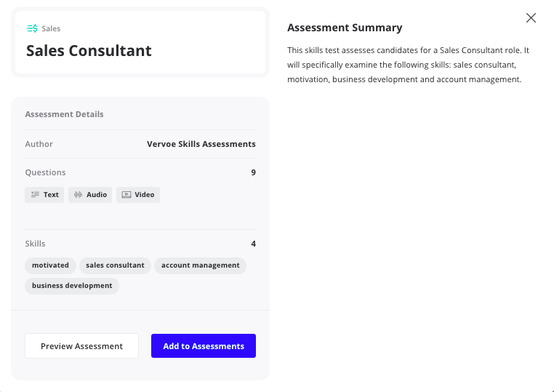Click the Assessment Details heading
Viewport: 554px width, 392px height.
pos(64,114)
